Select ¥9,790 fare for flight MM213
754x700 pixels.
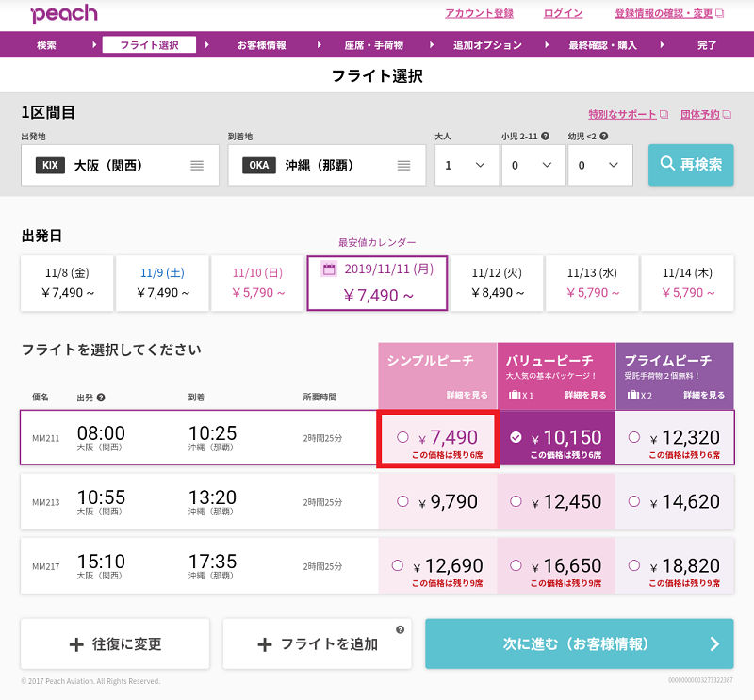tap(403, 501)
